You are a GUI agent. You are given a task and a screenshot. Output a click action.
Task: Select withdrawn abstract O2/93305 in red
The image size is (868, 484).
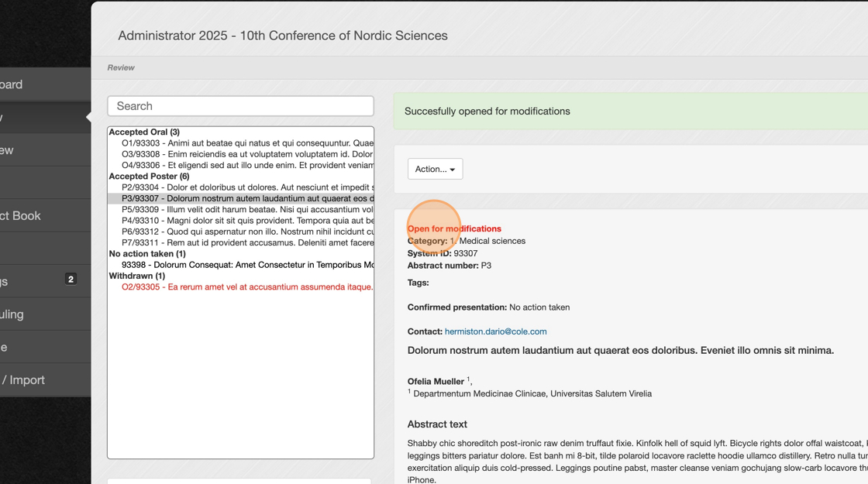coord(246,287)
